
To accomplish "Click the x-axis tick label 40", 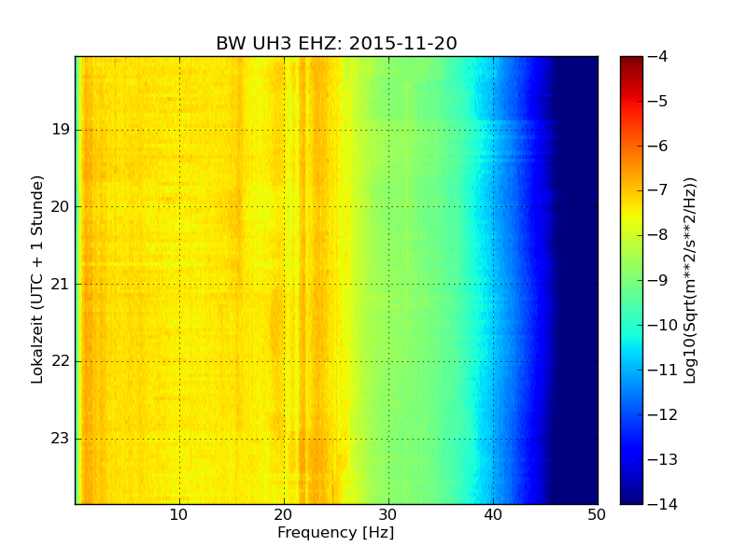I will pyautogui.click(x=493, y=515).
